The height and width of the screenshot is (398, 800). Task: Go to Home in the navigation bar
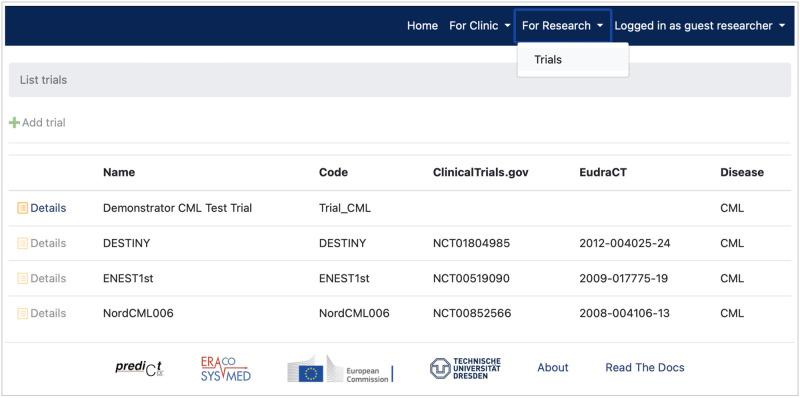click(422, 26)
